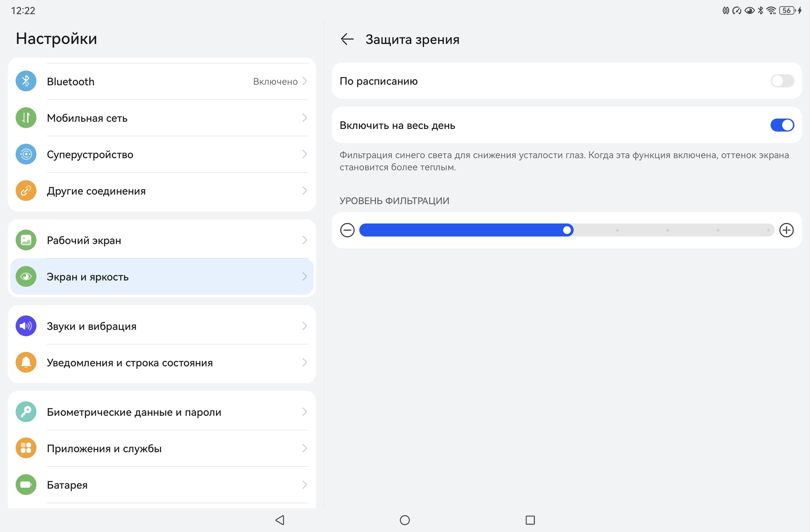Viewport: 810px width, 532px height.
Task: Tap the back arrow beside Защита зрения
Action: [x=347, y=39]
